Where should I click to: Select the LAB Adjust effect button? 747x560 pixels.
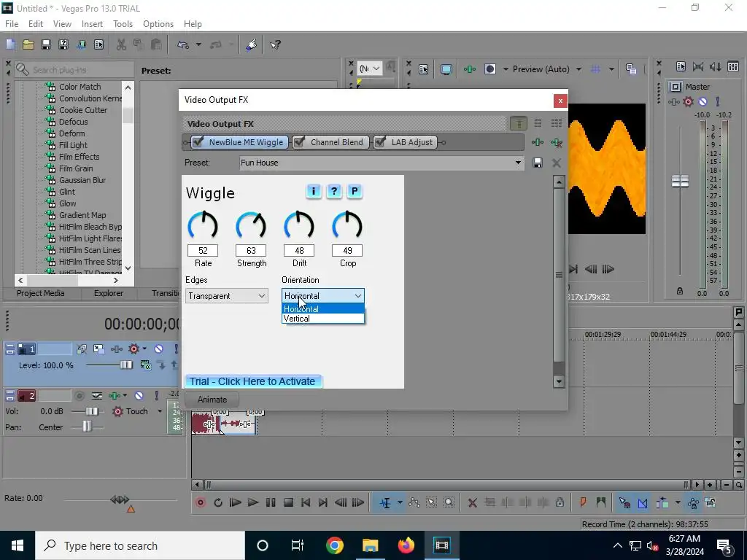[406, 142]
